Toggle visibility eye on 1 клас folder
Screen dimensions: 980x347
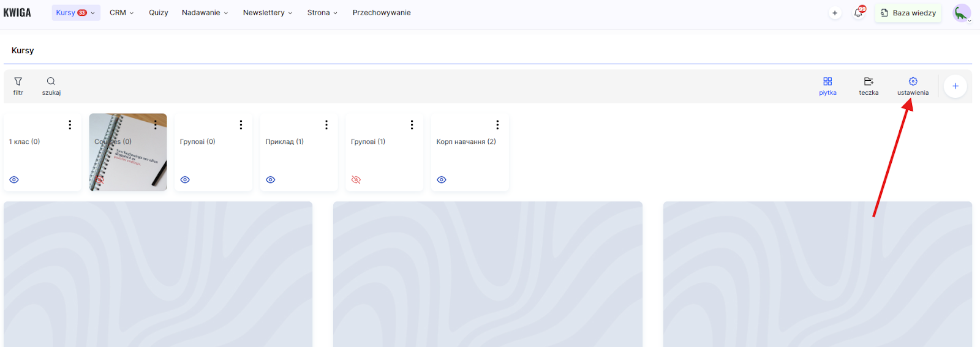pos(14,180)
